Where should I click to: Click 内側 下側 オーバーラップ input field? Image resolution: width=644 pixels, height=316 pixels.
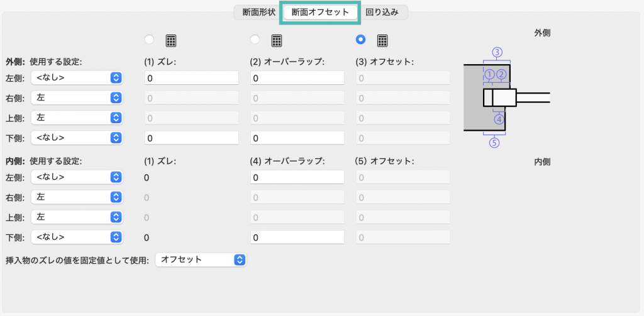[x=297, y=237]
